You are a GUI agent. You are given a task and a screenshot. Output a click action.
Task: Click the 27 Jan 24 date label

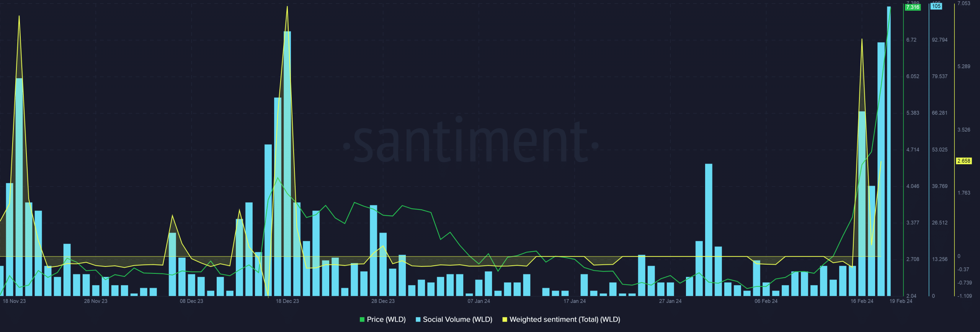[x=670, y=301]
